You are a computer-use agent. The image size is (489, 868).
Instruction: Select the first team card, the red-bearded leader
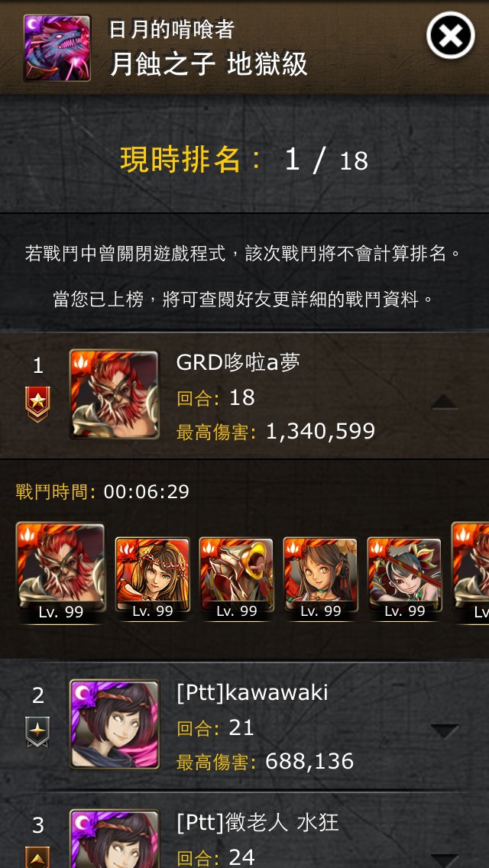60,572
